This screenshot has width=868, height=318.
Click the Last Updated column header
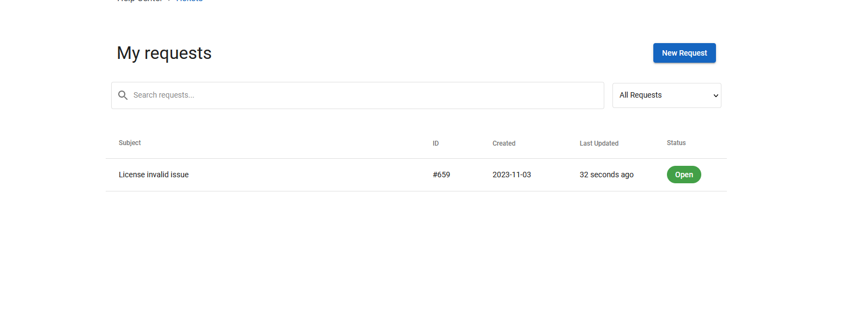click(599, 143)
